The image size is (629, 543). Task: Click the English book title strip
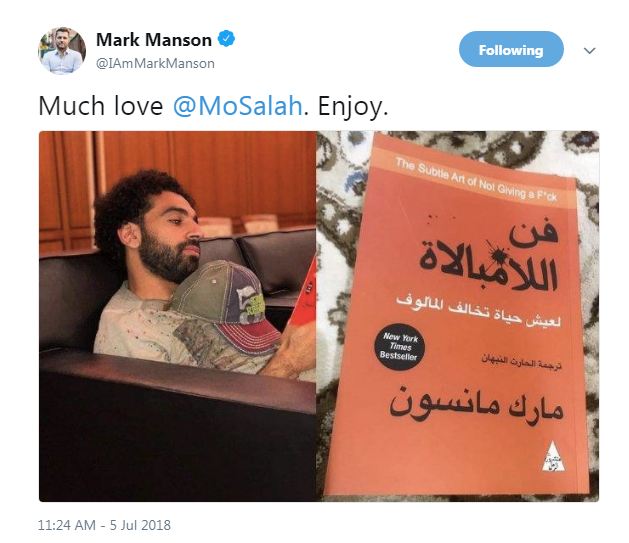point(477,179)
